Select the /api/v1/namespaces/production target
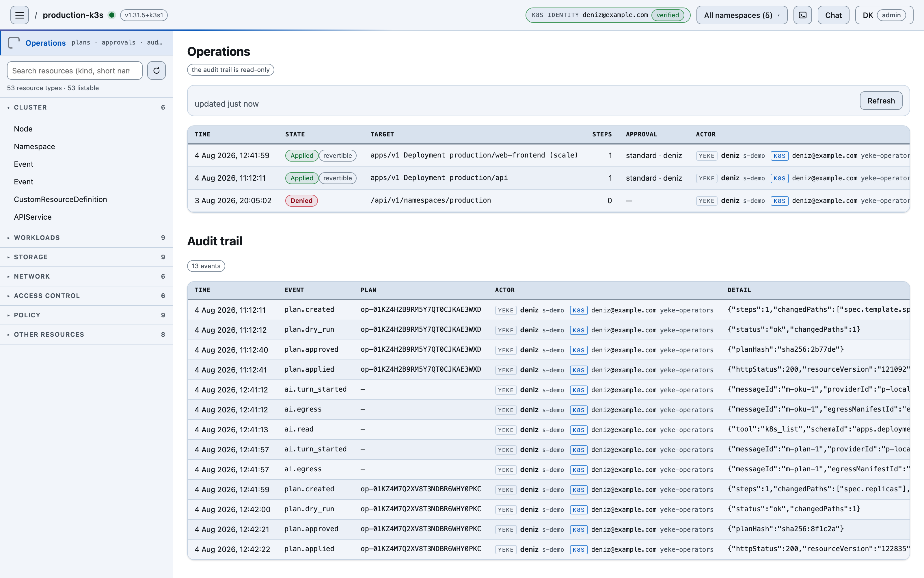 (431, 200)
